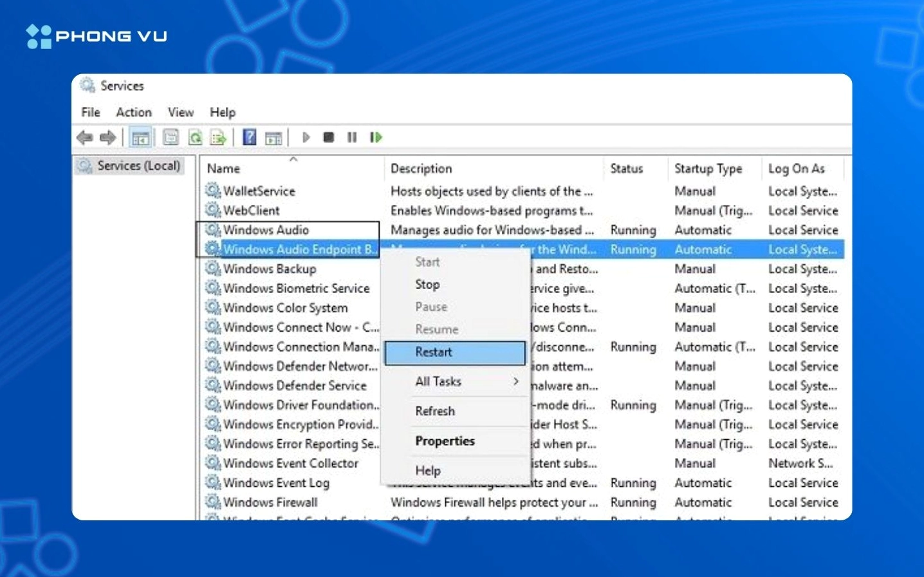Select Windows Defender Service row
This screenshot has width=924, height=577.
(524, 386)
